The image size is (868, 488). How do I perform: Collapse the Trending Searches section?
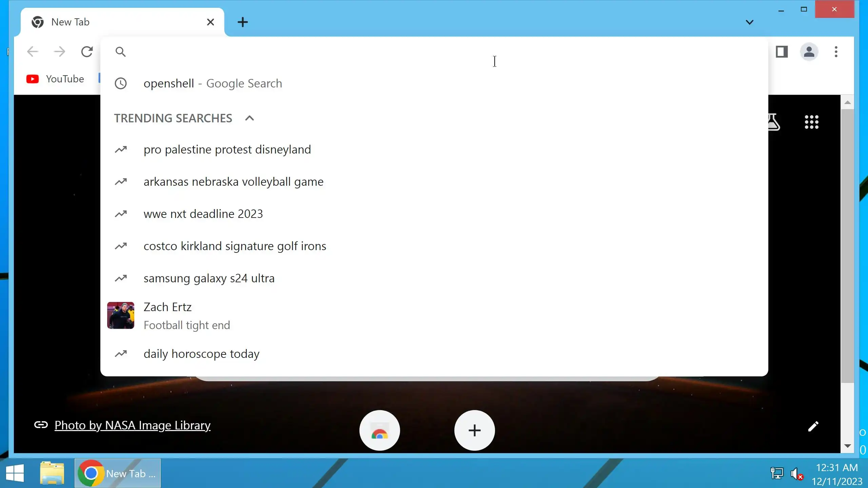pos(250,118)
